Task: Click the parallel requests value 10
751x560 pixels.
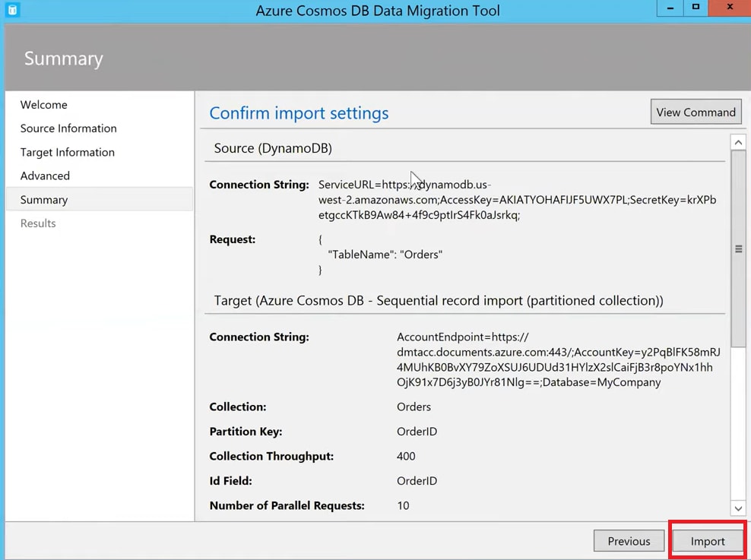Action: tap(403, 506)
